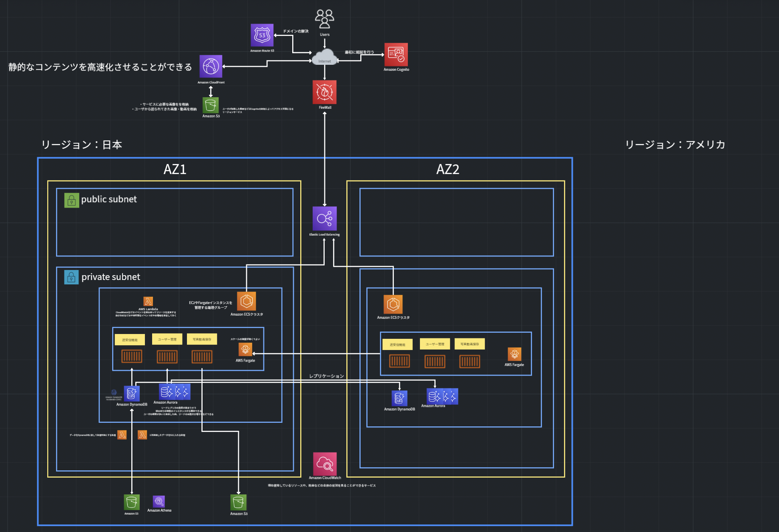This screenshot has width=779, height=532.
Task: Select the Users icon at top
Action: 324,19
